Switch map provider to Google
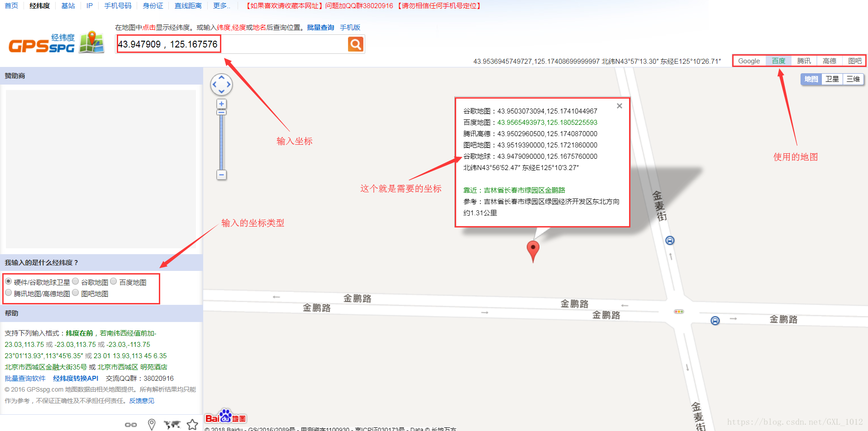Viewport: 868px width, 431px height. click(x=749, y=61)
